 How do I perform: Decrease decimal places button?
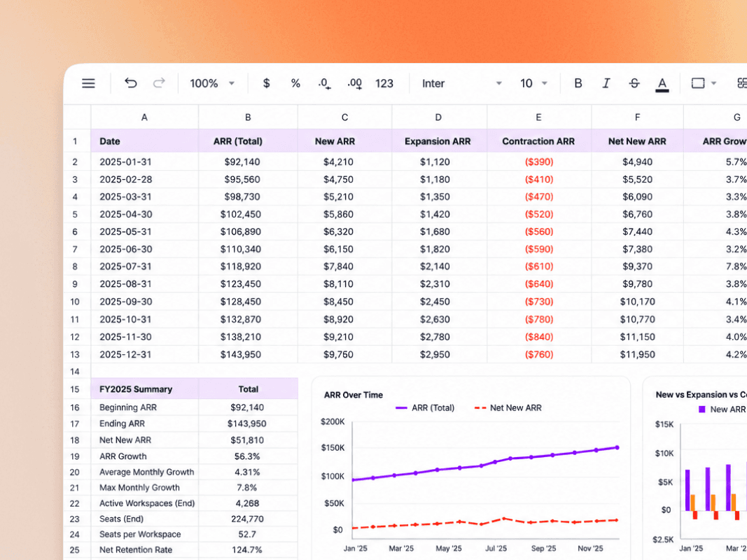324,84
